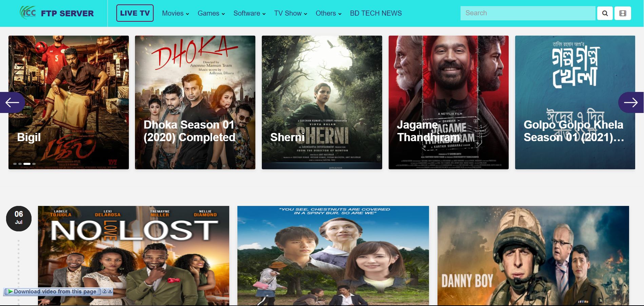This screenshot has height=306, width=644.
Task: Click the magnifying glass search icon
Action: pos(605,13)
